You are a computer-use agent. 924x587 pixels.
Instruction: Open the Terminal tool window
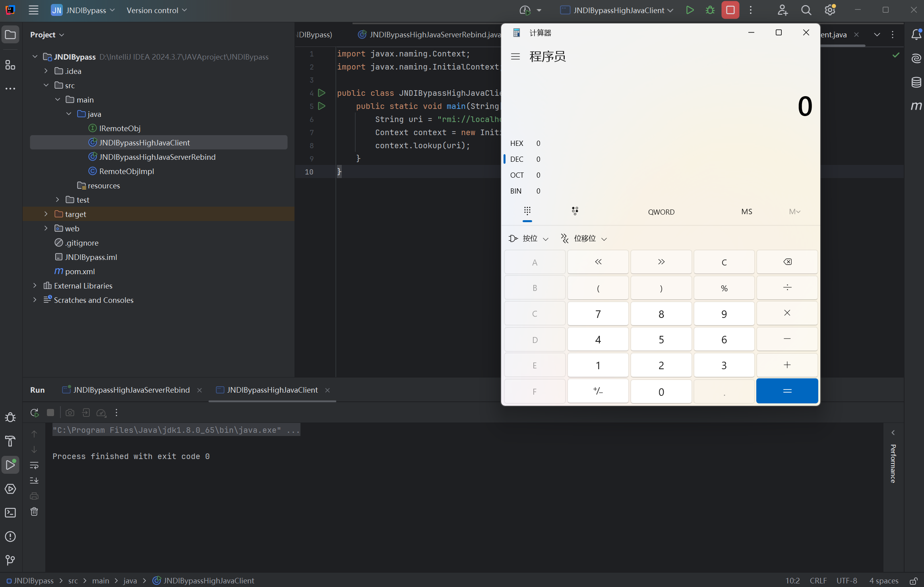(x=10, y=513)
